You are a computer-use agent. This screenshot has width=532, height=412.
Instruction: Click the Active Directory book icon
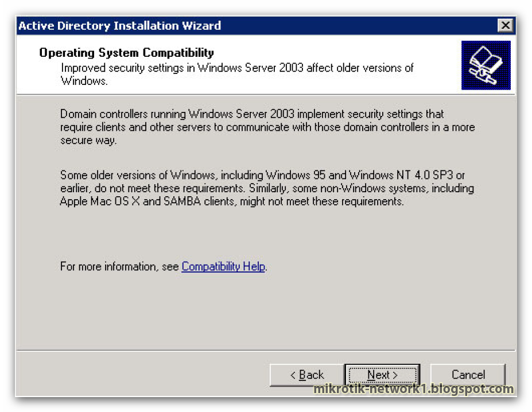coord(486,65)
